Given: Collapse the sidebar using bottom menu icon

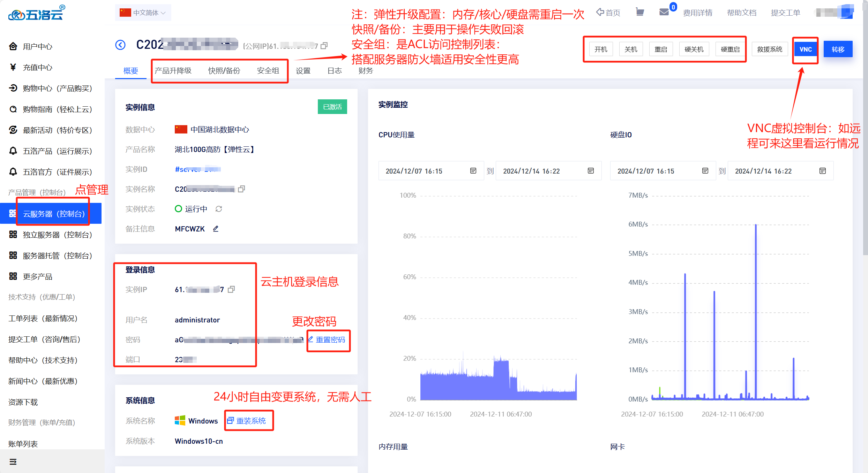Looking at the screenshot, I should pos(13,461).
